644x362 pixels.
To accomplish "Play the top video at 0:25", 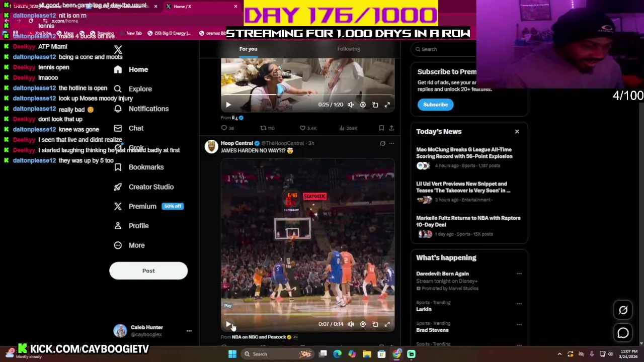I will 228,105.
